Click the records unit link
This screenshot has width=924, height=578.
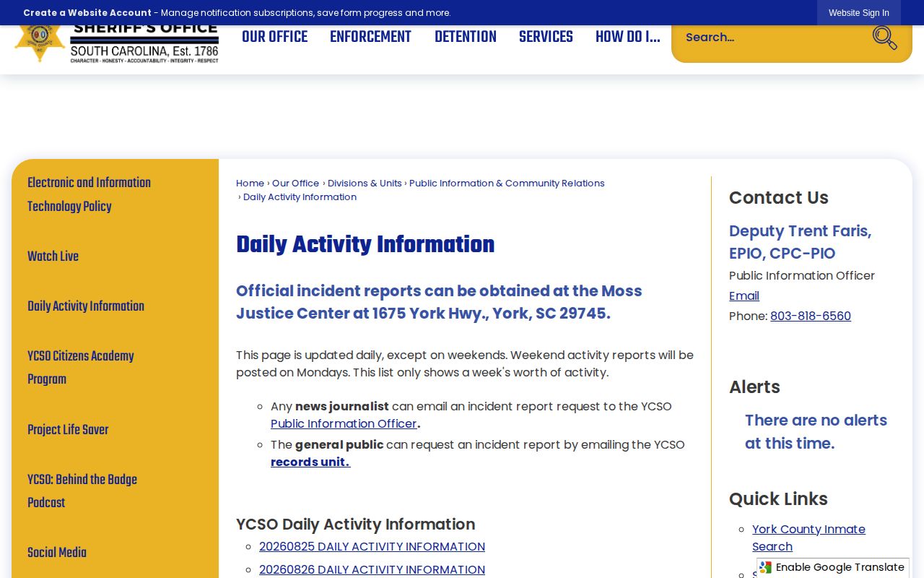tap(310, 462)
